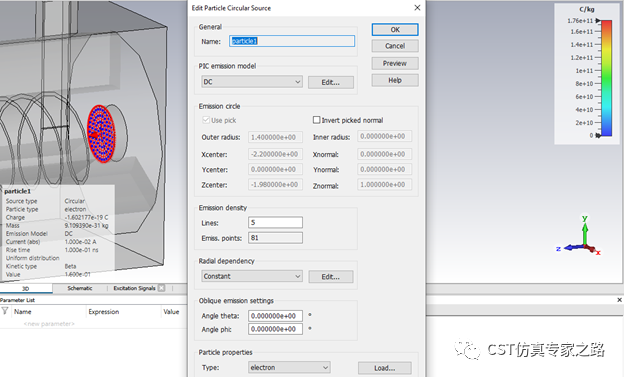Screen dimensions: 624x377
Task: Open Edit for PIC emission model
Action: click(331, 82)
